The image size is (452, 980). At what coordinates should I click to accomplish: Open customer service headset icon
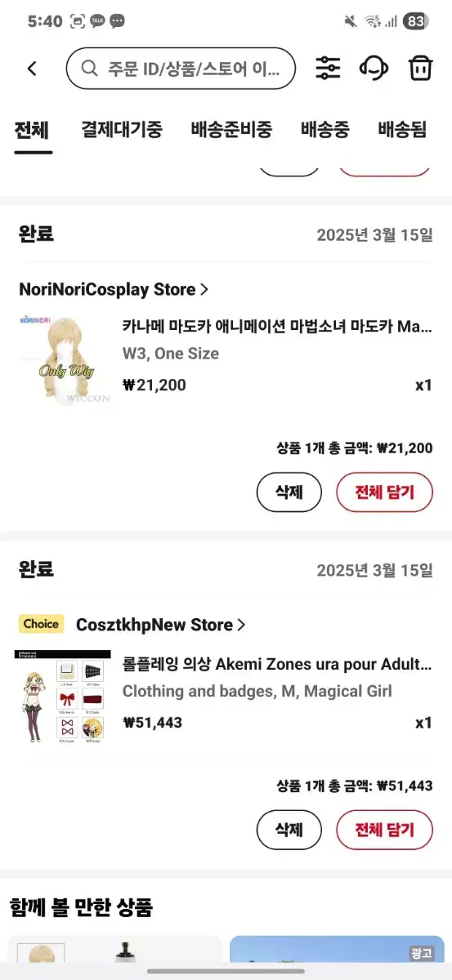click(374, 68)
